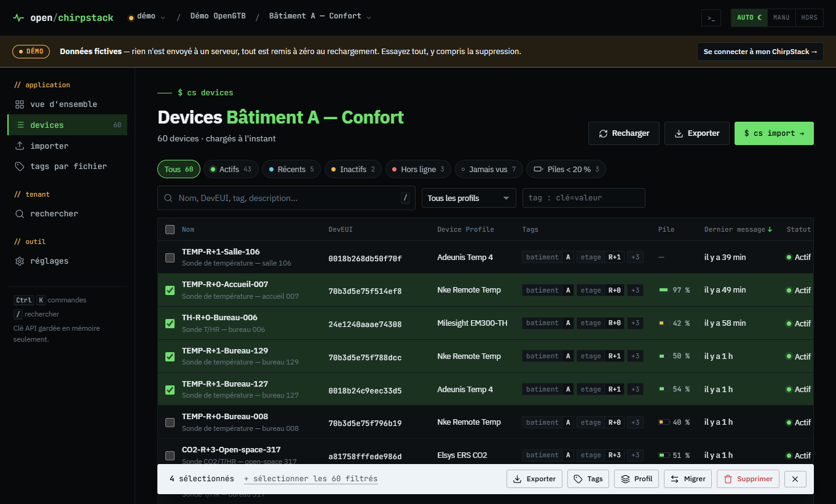
Task: Focus the tag clé=valeur filter field
Action: pos(583,198)
